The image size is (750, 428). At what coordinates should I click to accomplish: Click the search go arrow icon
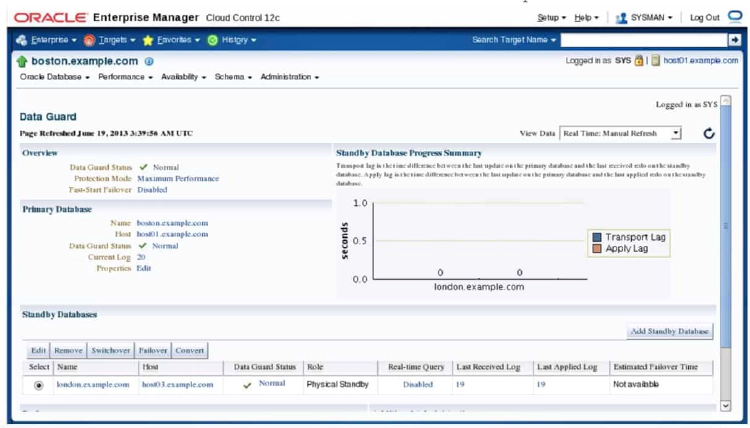click(734, 40)
